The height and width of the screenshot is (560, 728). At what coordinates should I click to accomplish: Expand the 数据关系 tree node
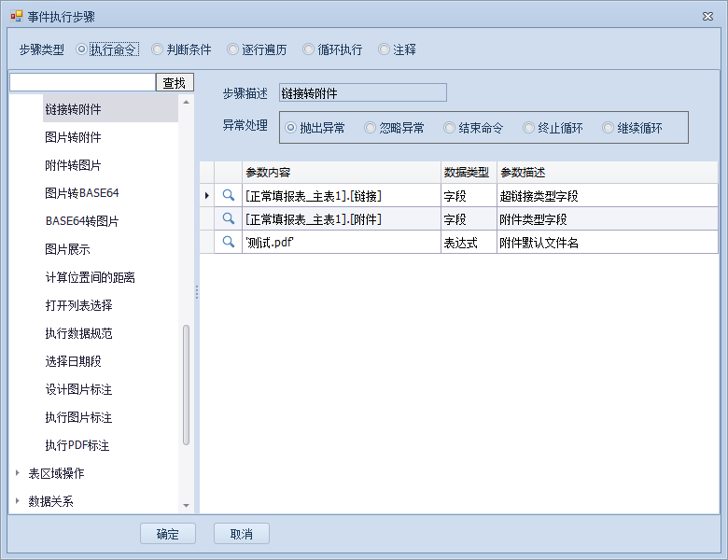pyautogui.click(x=18, y=501)
